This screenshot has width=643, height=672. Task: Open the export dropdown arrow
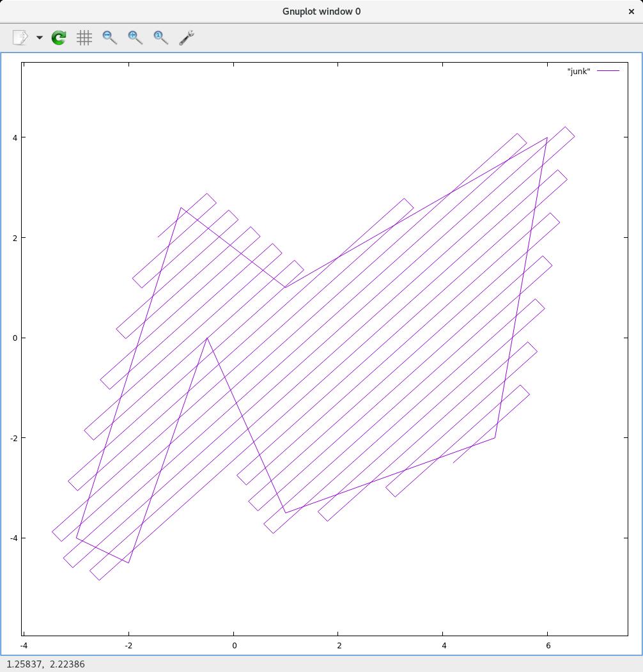(x=40, y=38)
